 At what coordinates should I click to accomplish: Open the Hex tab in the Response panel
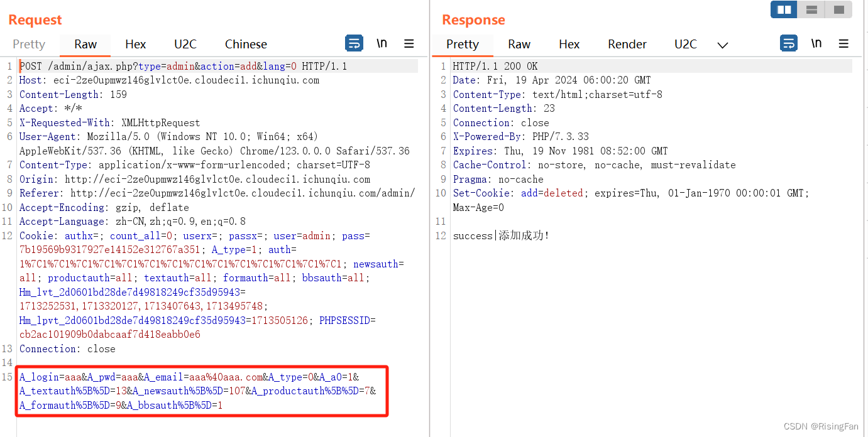point(569,44)
